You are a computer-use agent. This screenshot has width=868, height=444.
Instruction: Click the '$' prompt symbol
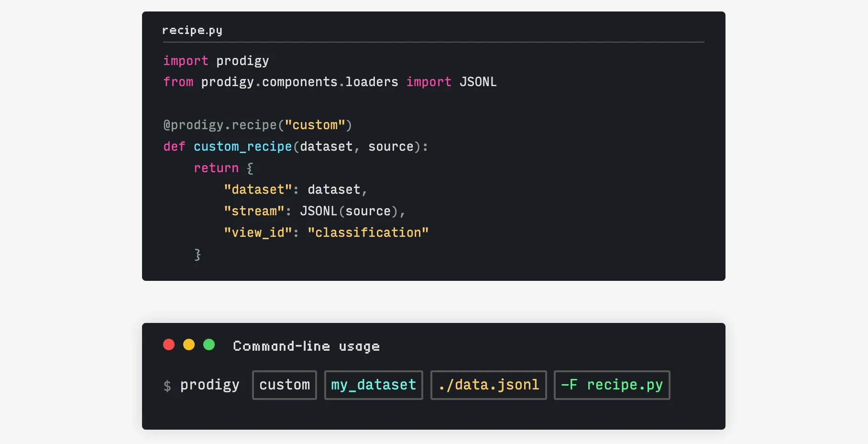167,386
